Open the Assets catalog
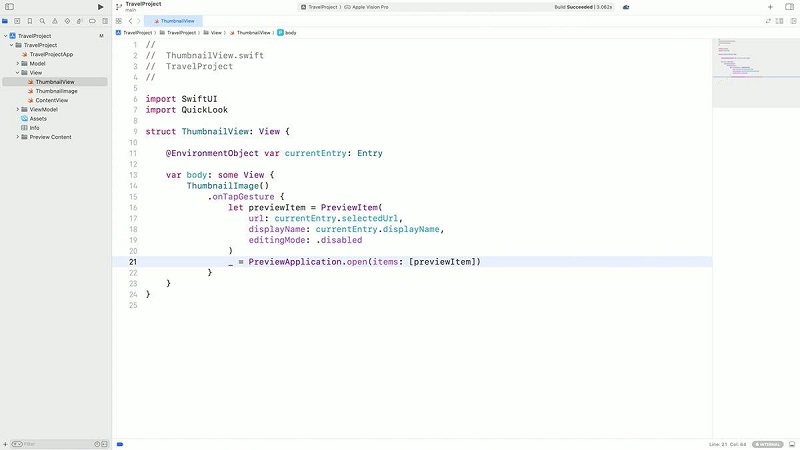The height and width of the screenshot is (450, 800). coord(38,118)
